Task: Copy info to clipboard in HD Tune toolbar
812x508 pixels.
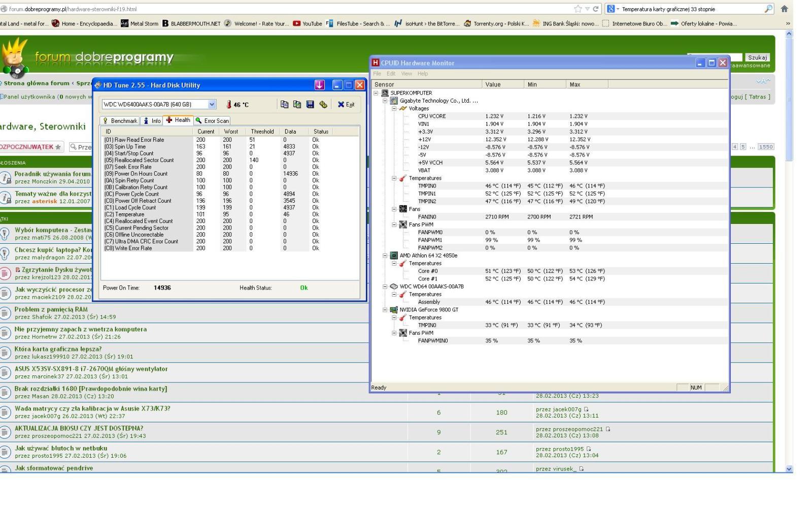Action: [x=284, y=104]
